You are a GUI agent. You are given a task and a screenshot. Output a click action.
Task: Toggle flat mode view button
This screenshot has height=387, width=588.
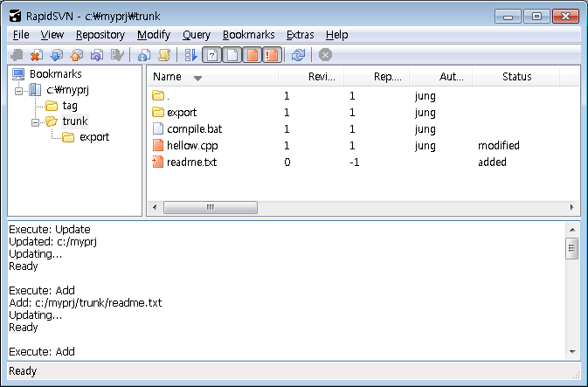pos(190,55)
